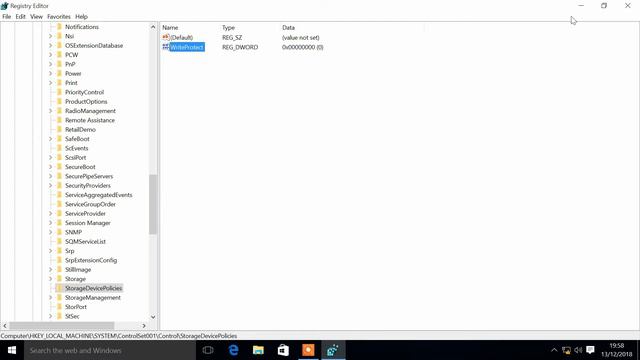
Task: Select the RetailDemo key
Action: (80, 130)
